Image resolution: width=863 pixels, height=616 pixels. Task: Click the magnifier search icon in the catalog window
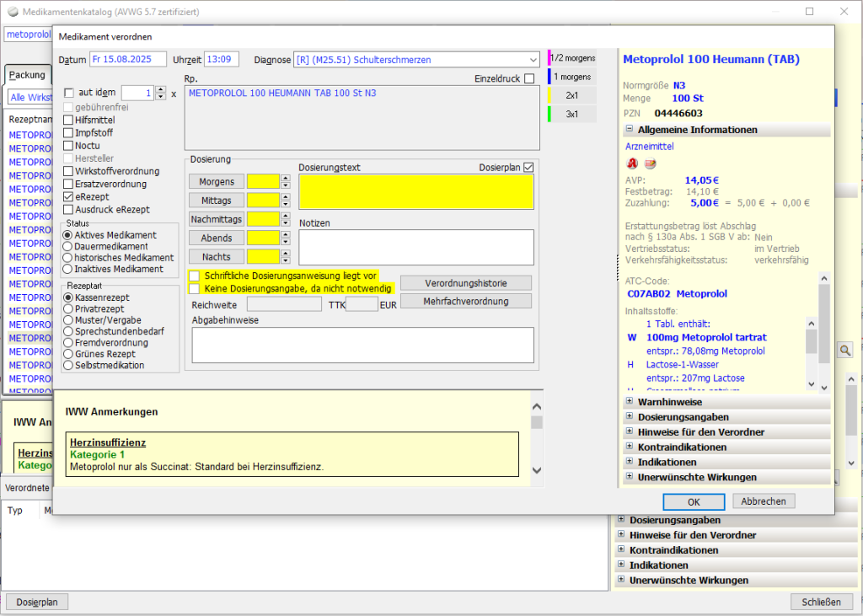point(844,350)
